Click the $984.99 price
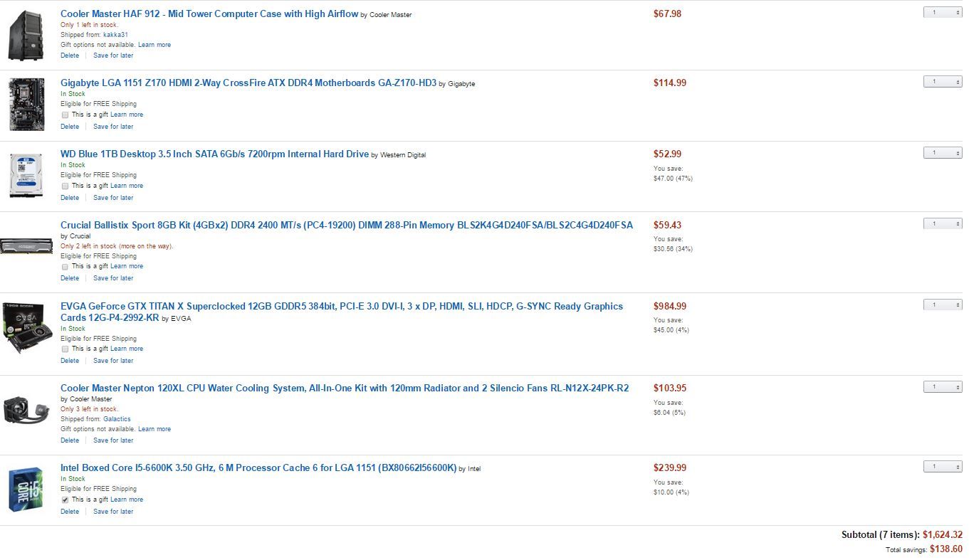This screenshot has width=969, height=560. tap(670, 306)
